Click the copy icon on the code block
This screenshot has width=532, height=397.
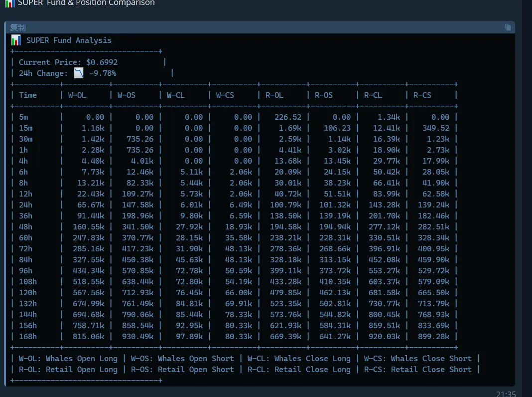coord(508,27)
